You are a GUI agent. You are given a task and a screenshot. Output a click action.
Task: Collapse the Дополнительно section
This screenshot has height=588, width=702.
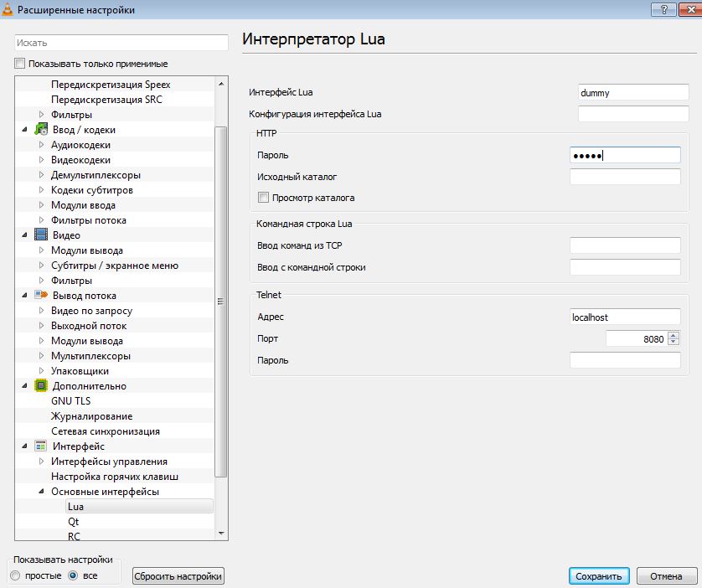tap(24, 386)
